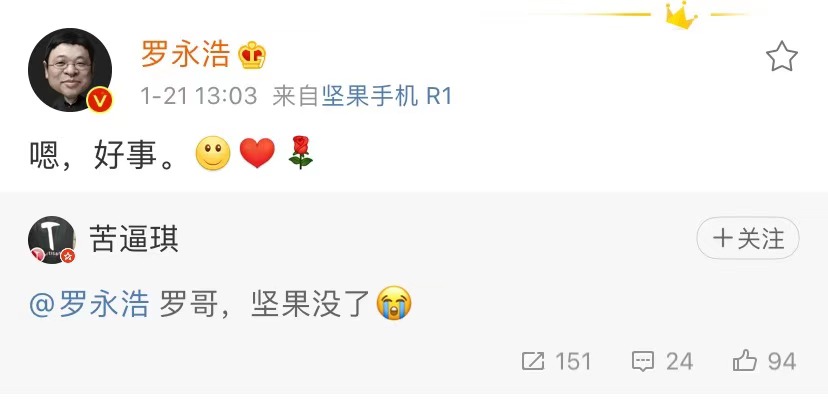Click the orange V verified badge

click(100, 99)
